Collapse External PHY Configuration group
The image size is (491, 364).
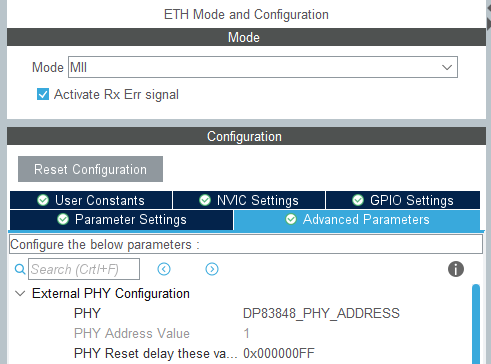(20, 294)
